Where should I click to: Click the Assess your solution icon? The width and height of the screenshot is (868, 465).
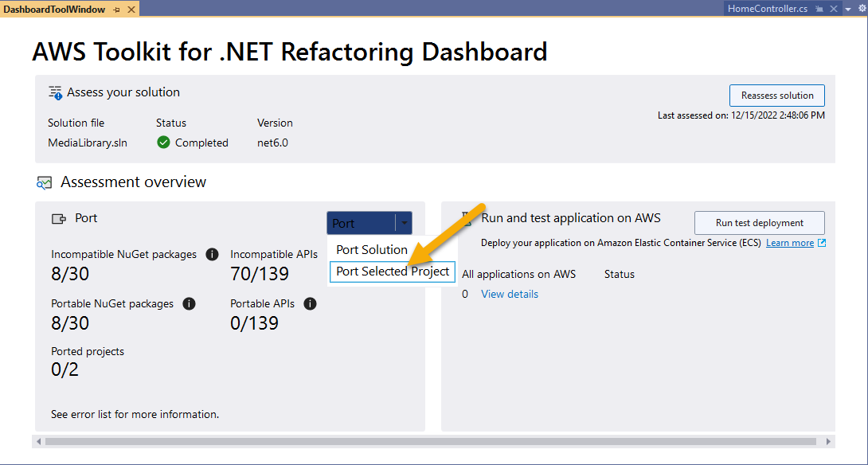[55, 92]
